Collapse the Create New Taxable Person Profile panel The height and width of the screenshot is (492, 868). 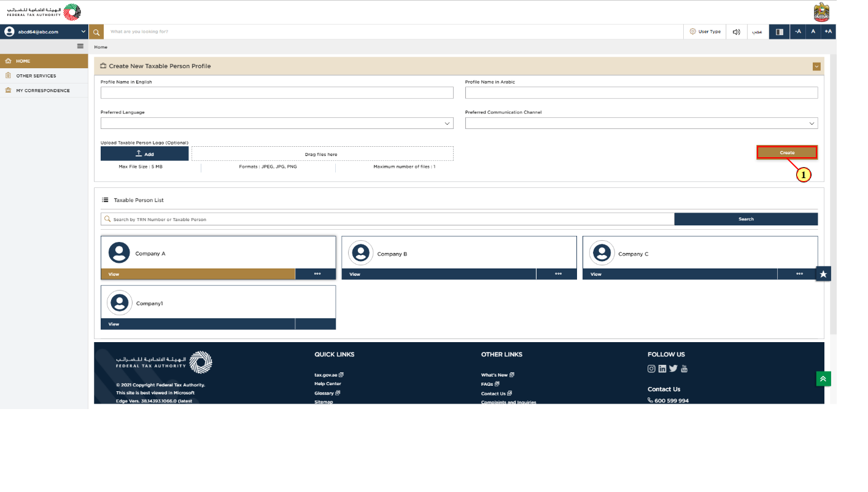[x=816, y=66]
